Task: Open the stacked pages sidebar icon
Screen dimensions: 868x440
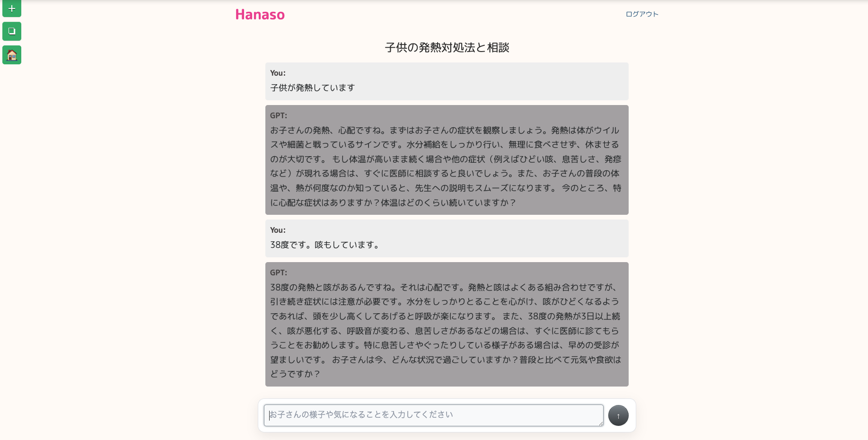Action: click(12, 31)
